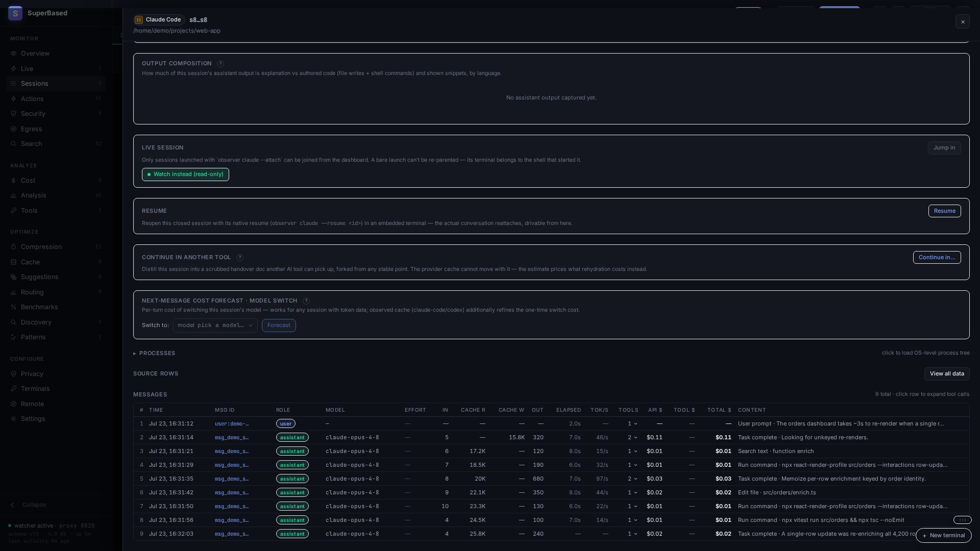Click the Search magnifier icon
980x551 pixels.
(14, 144)
